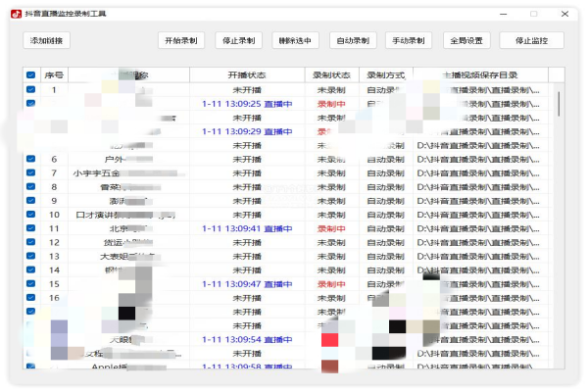Toggle the checkbox for row 11

click(x=30, y=228)
